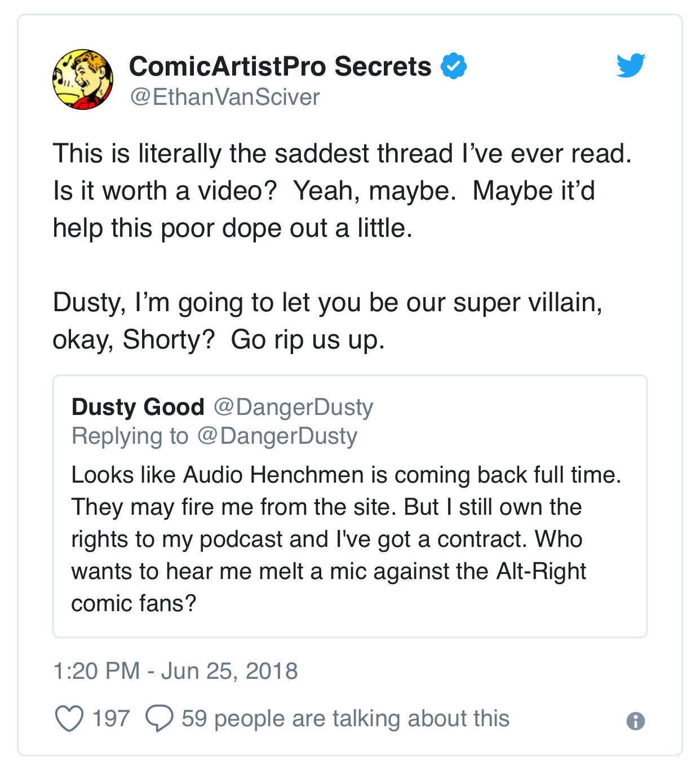This screenshot has height=773, width=700.
Task: Click the @EthanVanSciver handle
Action: [225, 97]
